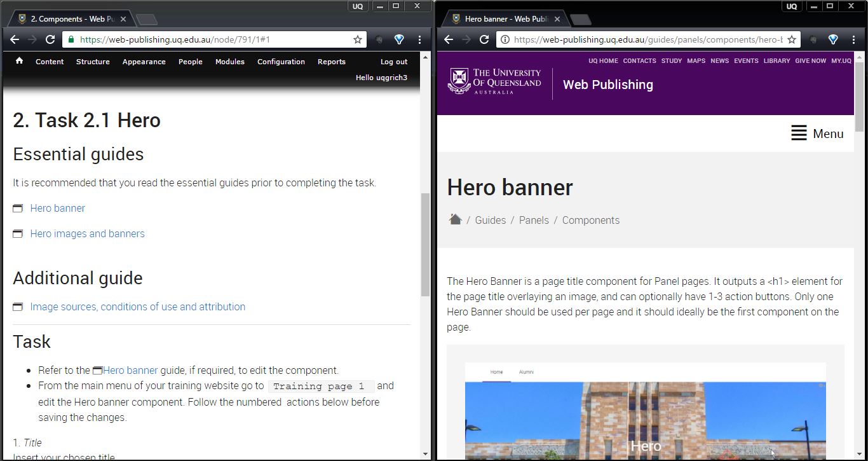The height and width of the screenshot is (461, 868).
Task: Click the Web Publishing site title
Action: [x=607, y=85]
